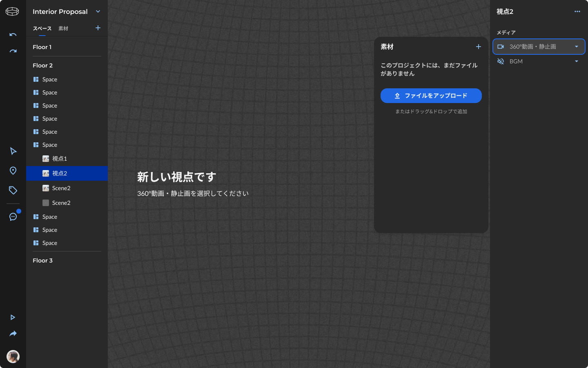Open the location pin tool
This screenshot has height=368, width=588.
pos(13,171)
